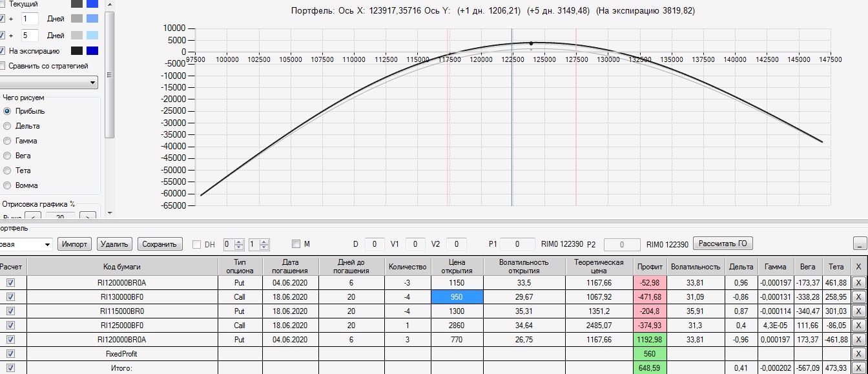Click the profit cell showing 1192,98

pos(650,340)
